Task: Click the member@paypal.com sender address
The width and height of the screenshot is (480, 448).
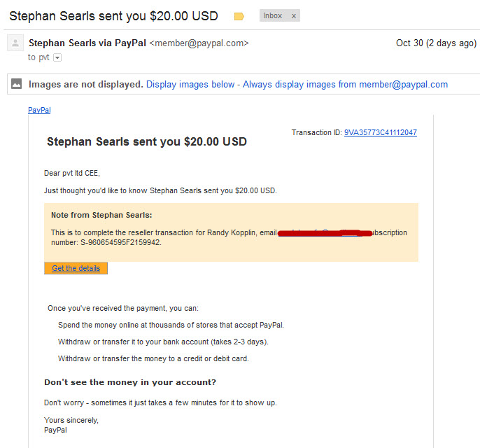Action: [x=199, y=43]
